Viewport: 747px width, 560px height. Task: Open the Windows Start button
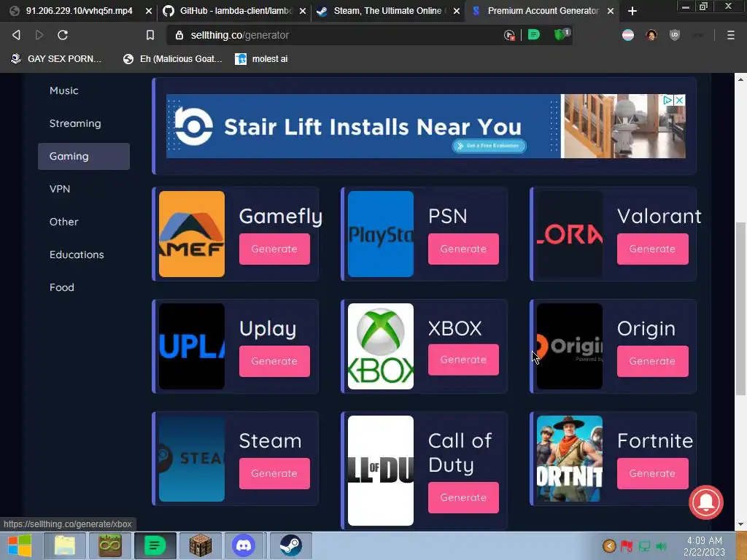tap(20, 545)
